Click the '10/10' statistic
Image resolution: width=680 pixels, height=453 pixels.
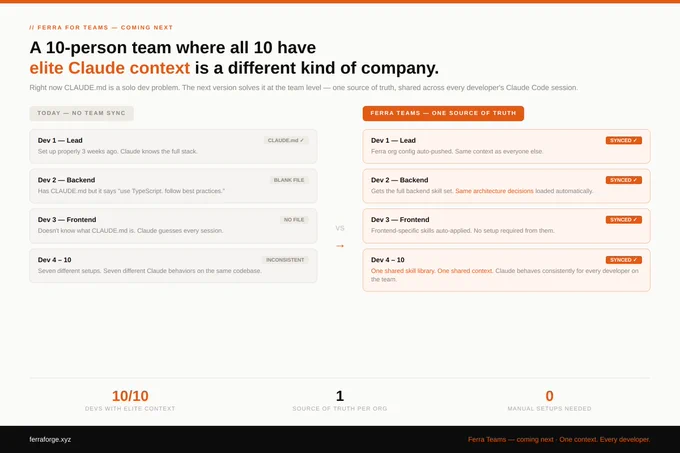130,396
